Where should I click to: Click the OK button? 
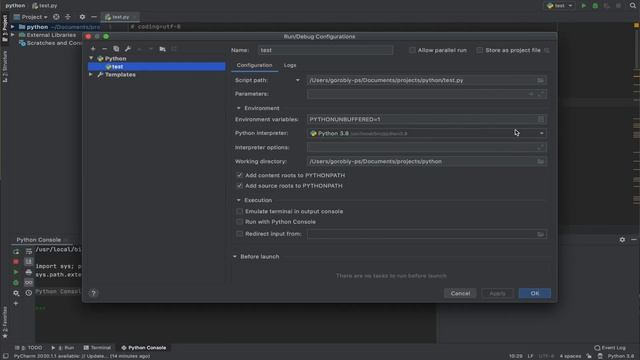(x=535, y=293)
